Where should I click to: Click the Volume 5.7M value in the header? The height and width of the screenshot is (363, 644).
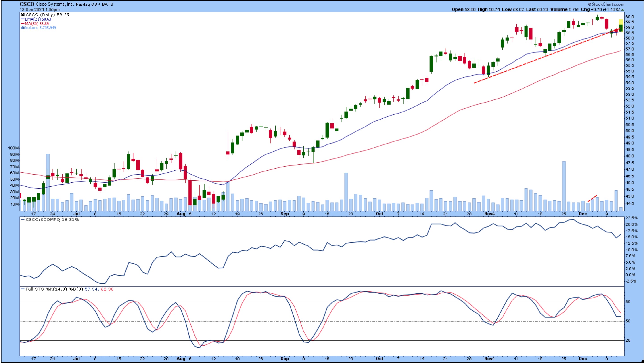[x=564, y=10]
